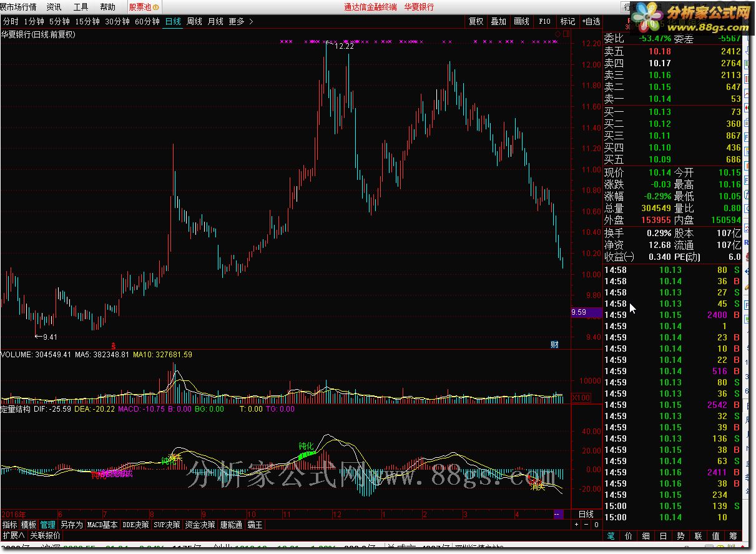This screenshot has width=756, height=554.
Task: Open F10 company info
Action: [545, 21]
